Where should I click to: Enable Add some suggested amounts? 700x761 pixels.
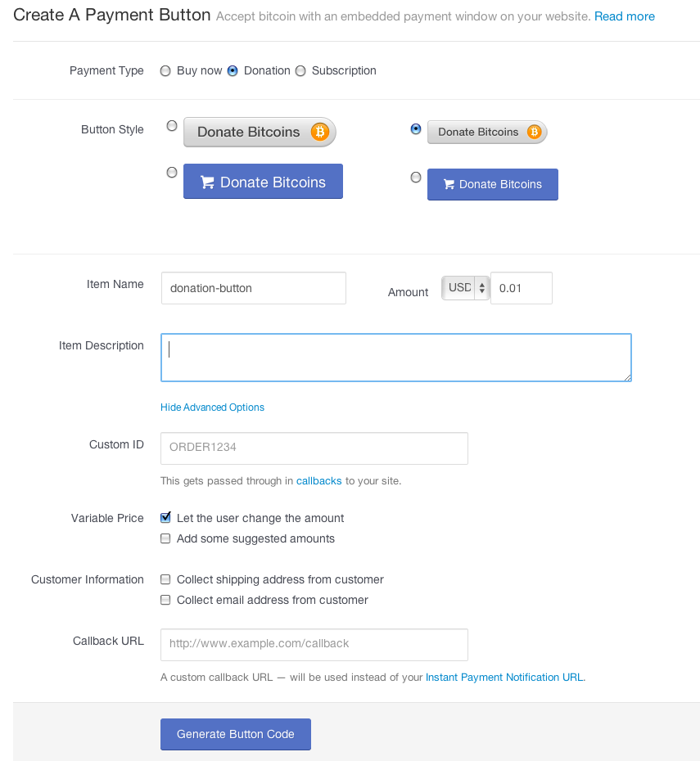pos(165,538)
